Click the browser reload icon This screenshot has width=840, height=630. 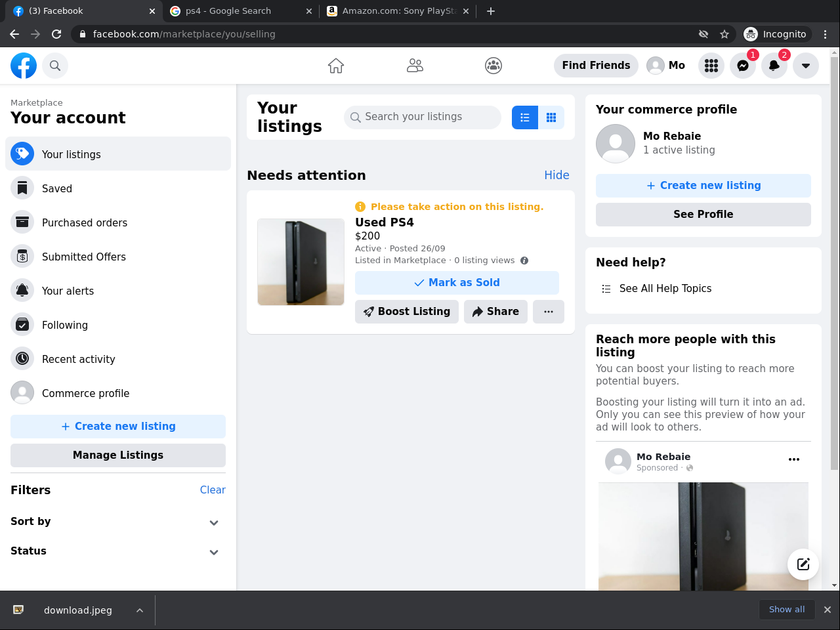pyautogui.click(x=56, y=34)
